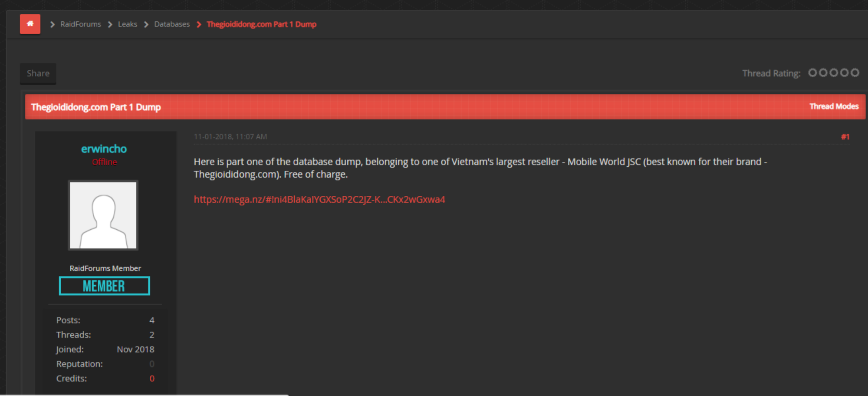Rate thread with second star circle
This screenshot has width=868, height=396.
pyautogui.click(x=823, y=73)
